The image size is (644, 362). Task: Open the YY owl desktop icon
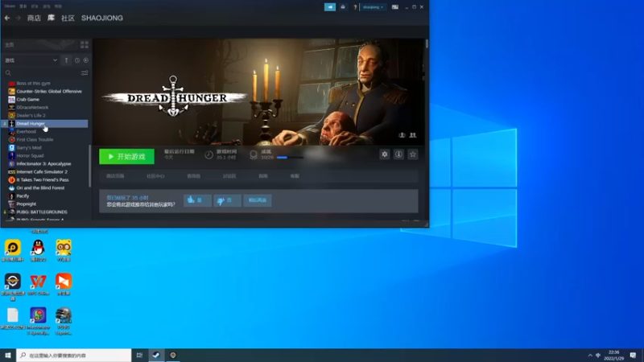[64, 250]
